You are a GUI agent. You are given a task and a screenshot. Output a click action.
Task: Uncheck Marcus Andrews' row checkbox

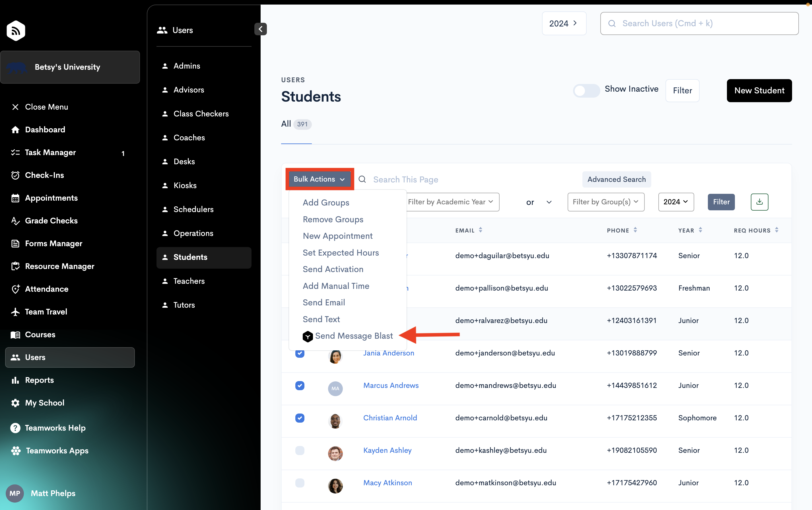[299, 385]
